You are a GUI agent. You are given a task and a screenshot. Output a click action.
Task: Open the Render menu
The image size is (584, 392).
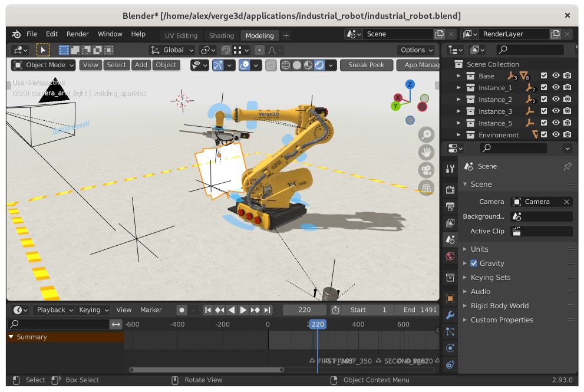[x=77, y=34]
